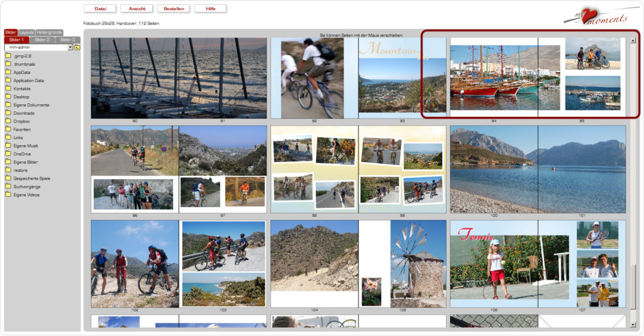
Task: Click the folder-up icon beside mm-admin
Action: tap(77, 47)
